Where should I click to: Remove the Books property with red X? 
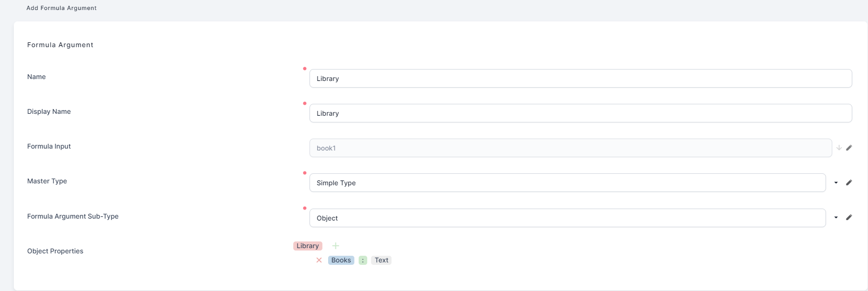319,260
